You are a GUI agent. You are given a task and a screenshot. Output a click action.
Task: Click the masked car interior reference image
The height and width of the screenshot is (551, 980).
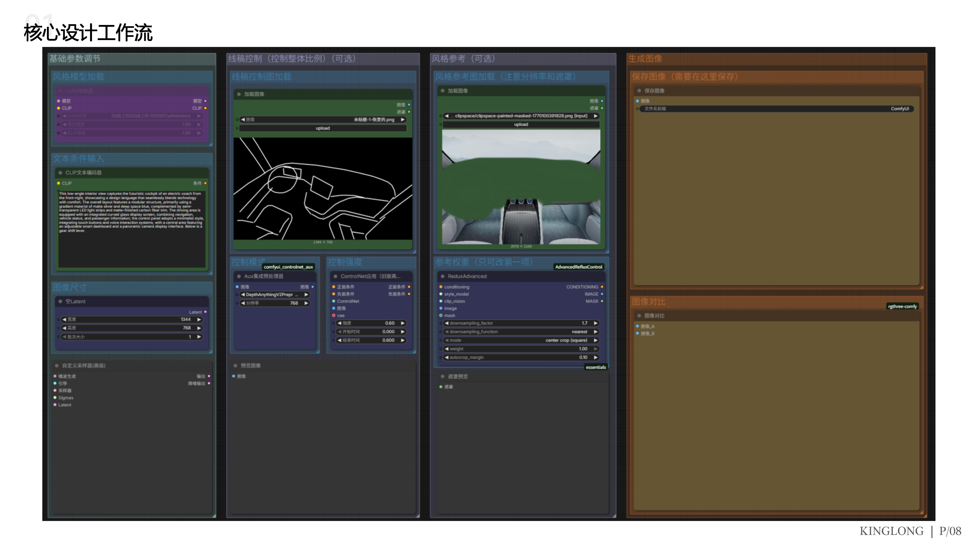[x=521, y=187]
